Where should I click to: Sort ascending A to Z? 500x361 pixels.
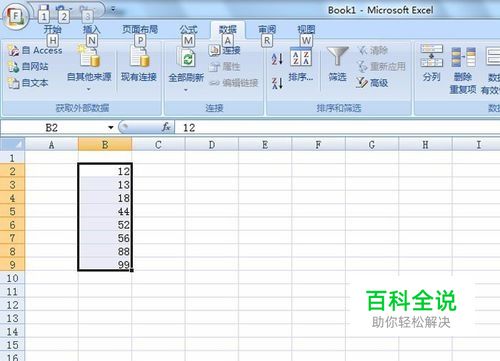pos(277,59)
